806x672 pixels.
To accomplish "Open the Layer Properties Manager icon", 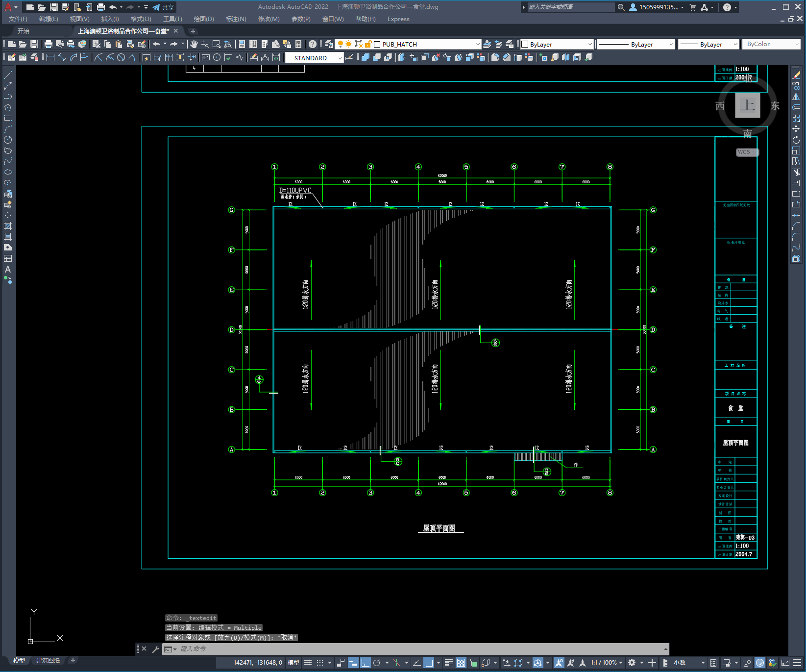I will pos(329,44).
